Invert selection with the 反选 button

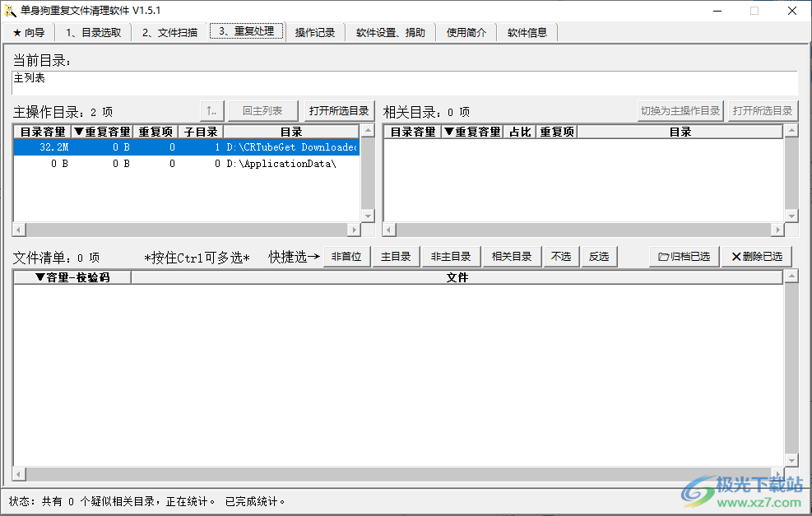[x=599, y=256]
